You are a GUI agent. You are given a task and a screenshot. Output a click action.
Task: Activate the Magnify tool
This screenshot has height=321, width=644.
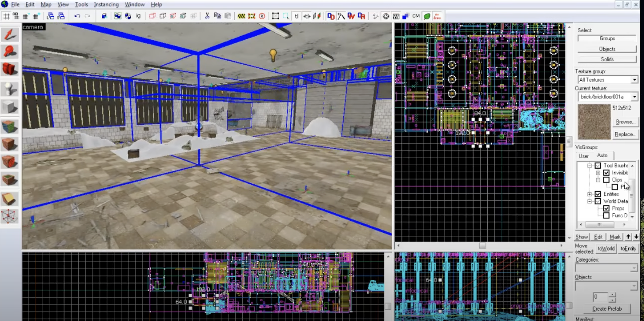(x=10, y=51)
